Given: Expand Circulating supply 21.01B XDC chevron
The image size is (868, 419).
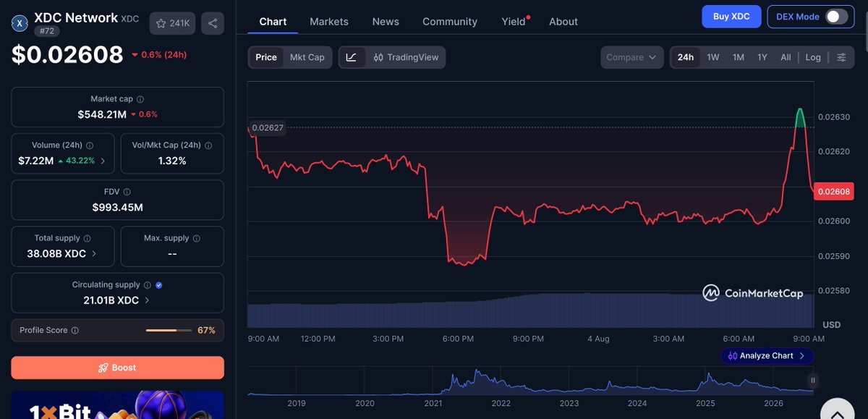Looking at the screenshot, I should click(x=147, y=300).
